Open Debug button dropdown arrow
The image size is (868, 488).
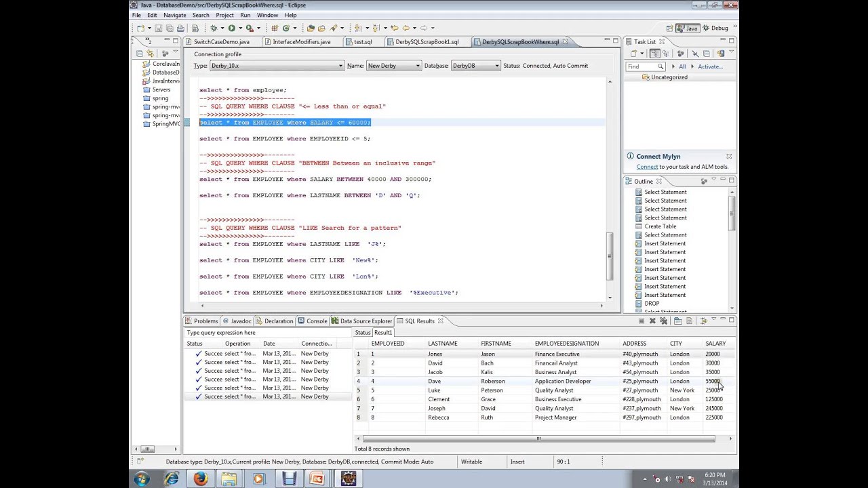(x=222, y=28)
